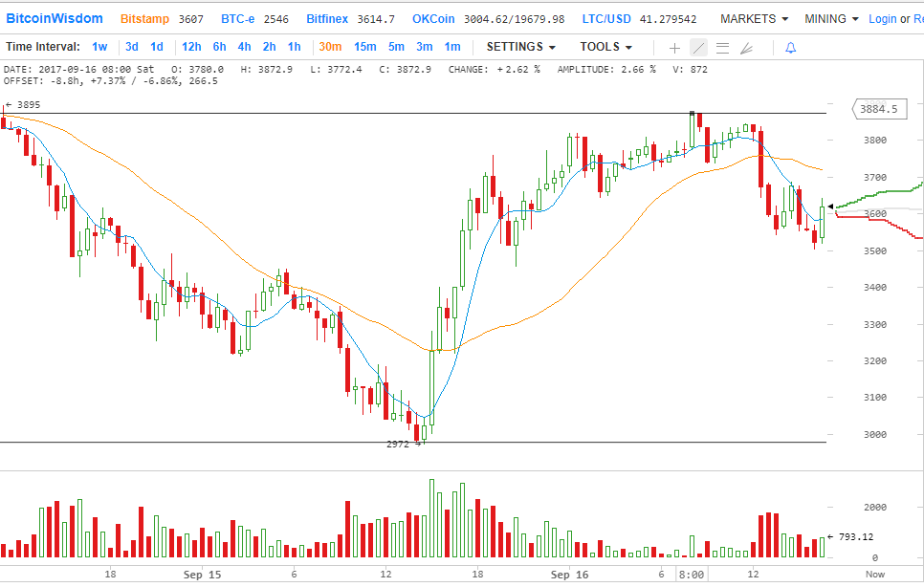
Task: Switch time interval to 1w
Action: pyautogui.click(x=99, y=47)
